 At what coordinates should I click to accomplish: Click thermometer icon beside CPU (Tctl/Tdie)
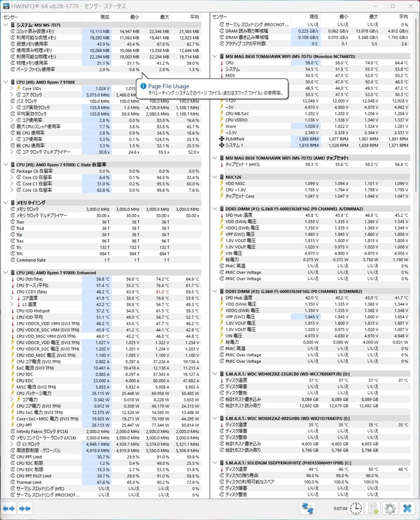point(13,279)
